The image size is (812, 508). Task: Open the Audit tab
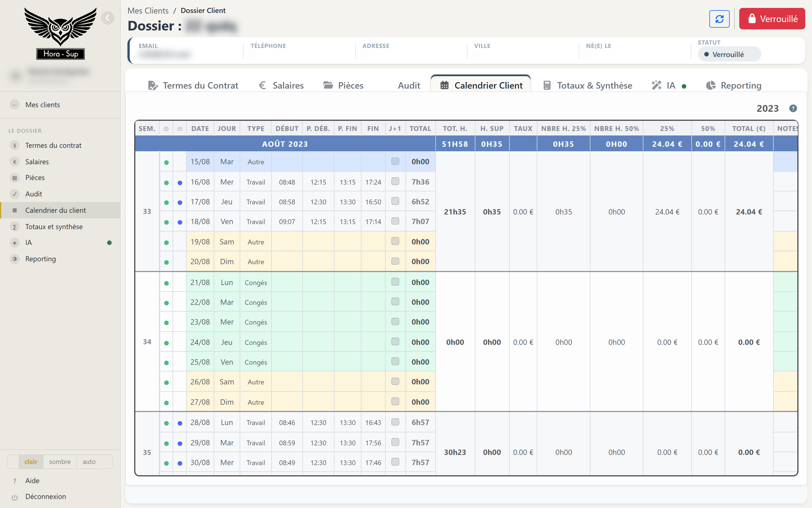(x=409, y=85)
